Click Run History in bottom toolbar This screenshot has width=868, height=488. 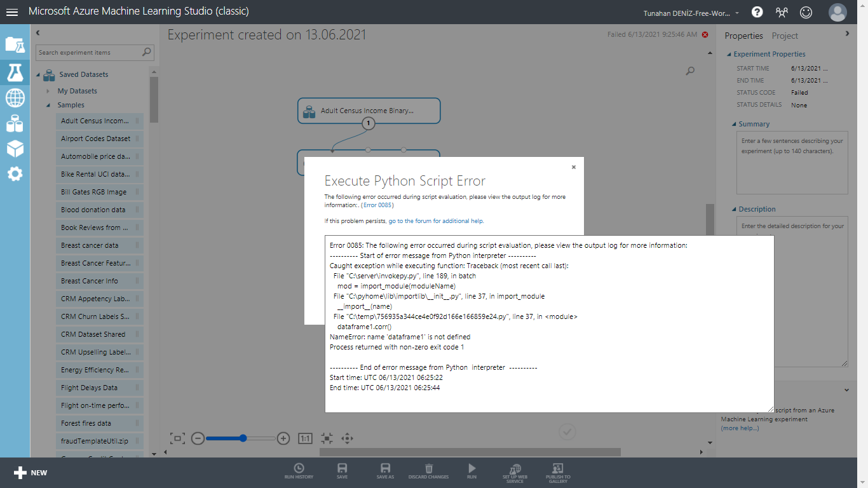click(x=299, y=471)
